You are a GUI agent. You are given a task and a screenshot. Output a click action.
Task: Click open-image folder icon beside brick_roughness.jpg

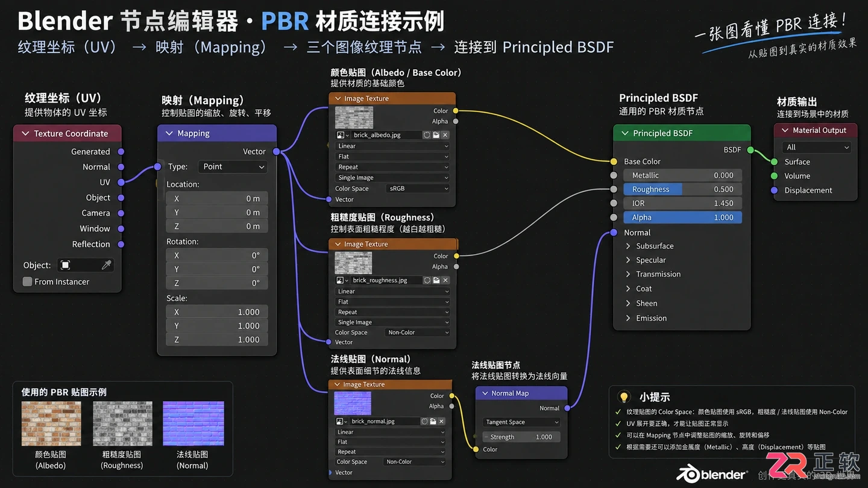coord(436,280)
